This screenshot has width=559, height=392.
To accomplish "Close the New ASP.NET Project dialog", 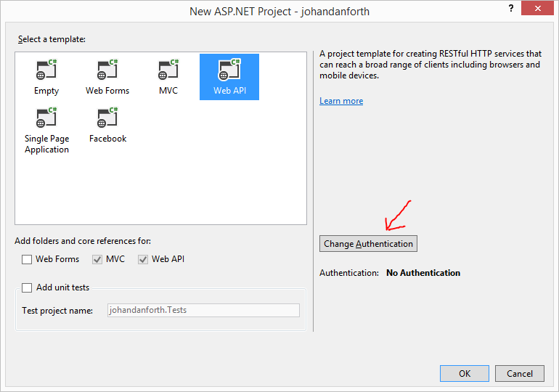I will tap(538, 9).
